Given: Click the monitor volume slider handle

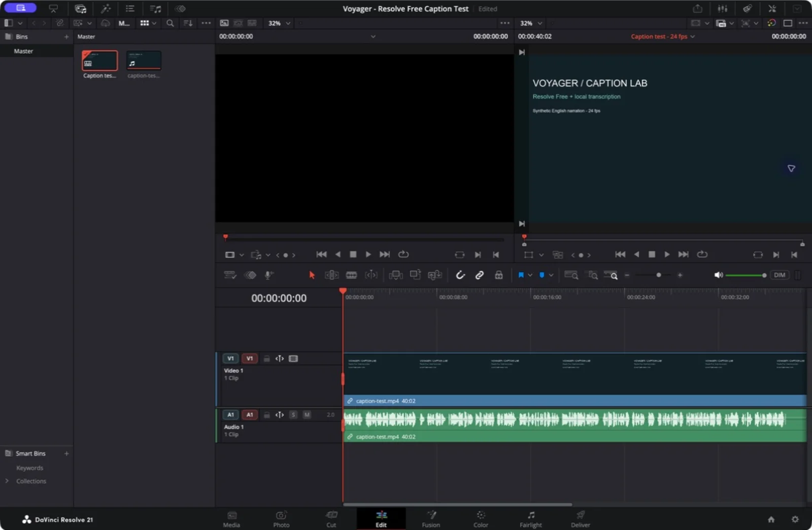Looking at the screenshot, I should click(x=764, y=275).
